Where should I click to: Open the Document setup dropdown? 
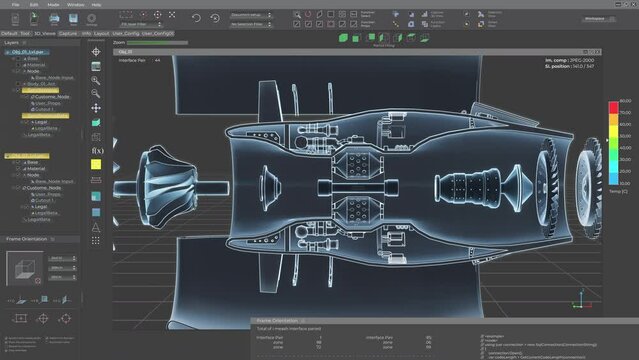[251, 15]
